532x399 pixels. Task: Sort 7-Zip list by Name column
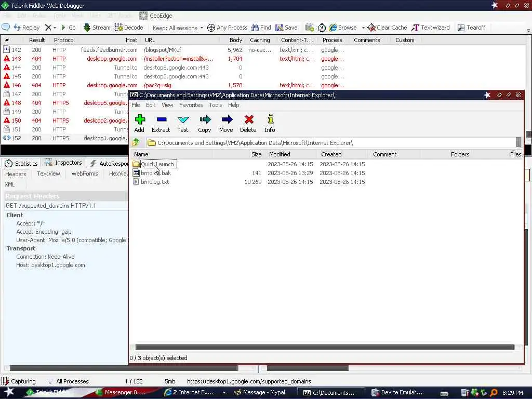click(171, 154)
